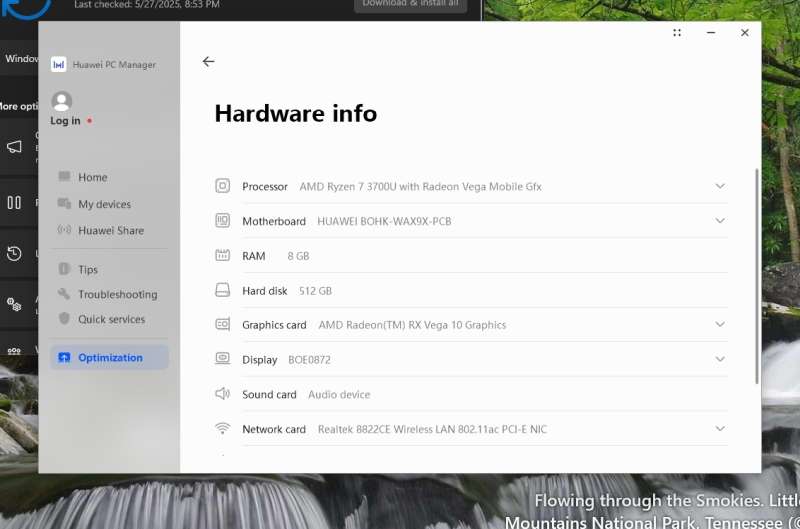The image size is (800, 529).
Task: Click the Home icon in the sidebar
Action: 64,177
